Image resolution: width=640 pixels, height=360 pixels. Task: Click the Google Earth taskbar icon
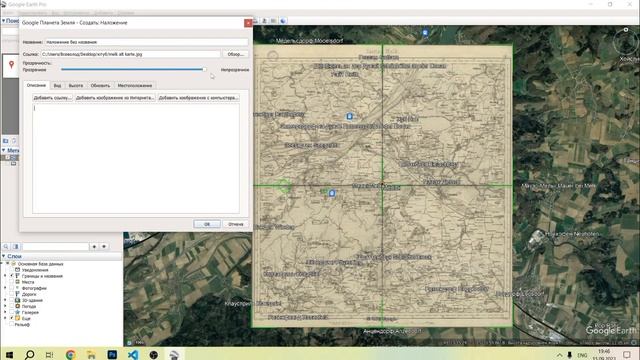pyautogui.click(x=174, y=355)
